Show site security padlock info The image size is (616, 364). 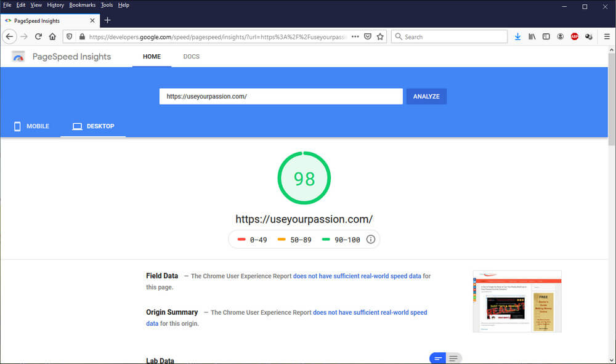(82, 36)
